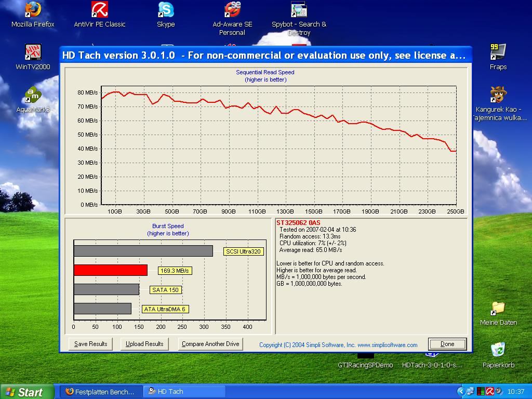Click the speaker volume tray icon
The height and width of the screenshot is (399, 532).
click(498, 392)
